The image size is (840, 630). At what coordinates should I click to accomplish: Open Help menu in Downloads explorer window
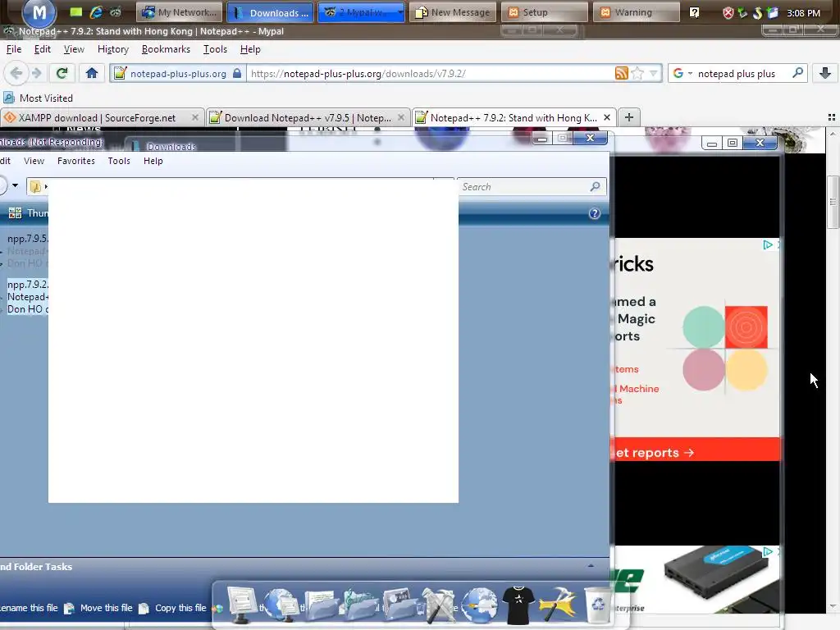153,161
